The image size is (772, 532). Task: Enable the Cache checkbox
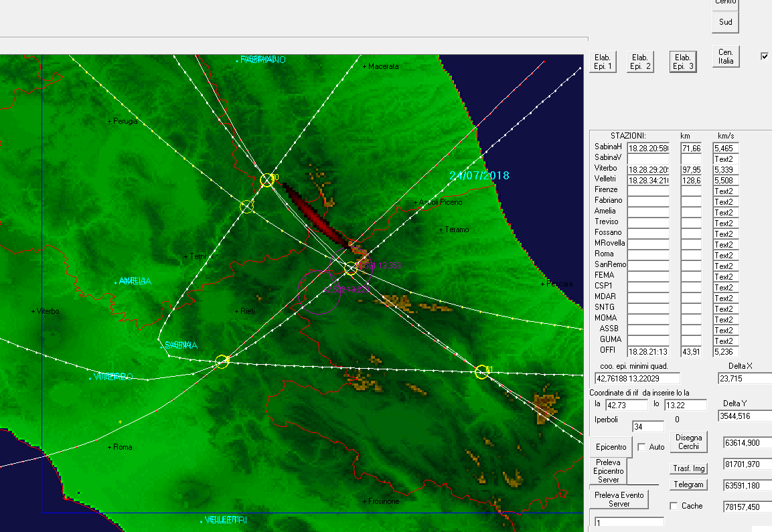point(674,506)
